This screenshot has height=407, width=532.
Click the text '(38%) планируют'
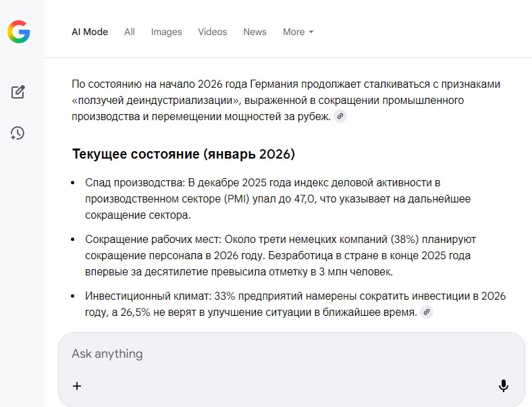click(x=433, y=239)
